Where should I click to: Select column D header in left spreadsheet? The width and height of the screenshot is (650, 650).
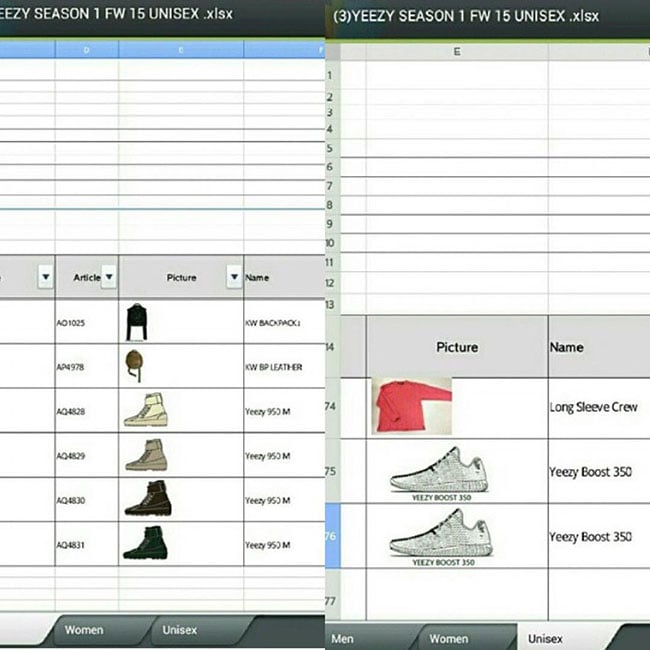(x=87, y=49)
